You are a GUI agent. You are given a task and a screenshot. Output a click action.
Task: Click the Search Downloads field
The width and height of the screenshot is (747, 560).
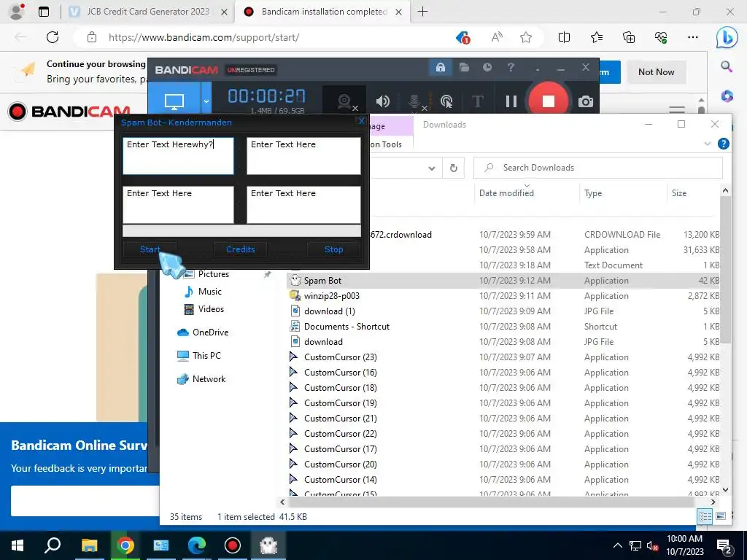tap(598, 168)
